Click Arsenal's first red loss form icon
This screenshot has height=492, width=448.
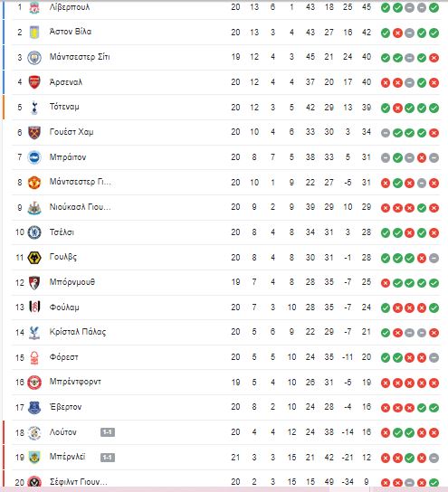pos(386,83)
